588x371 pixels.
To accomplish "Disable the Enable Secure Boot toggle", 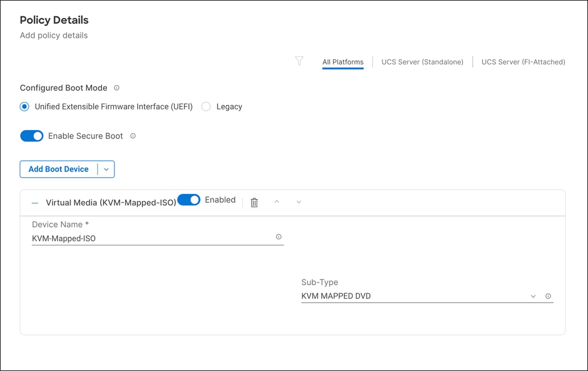I will click(31, 136).
